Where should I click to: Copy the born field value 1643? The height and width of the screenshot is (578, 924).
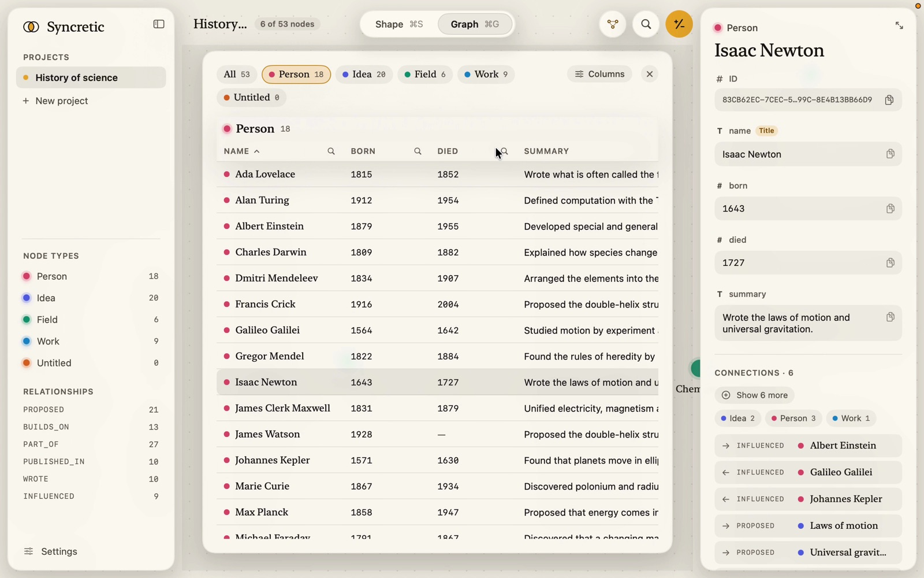pyautogui.click(x=890, y=208)
